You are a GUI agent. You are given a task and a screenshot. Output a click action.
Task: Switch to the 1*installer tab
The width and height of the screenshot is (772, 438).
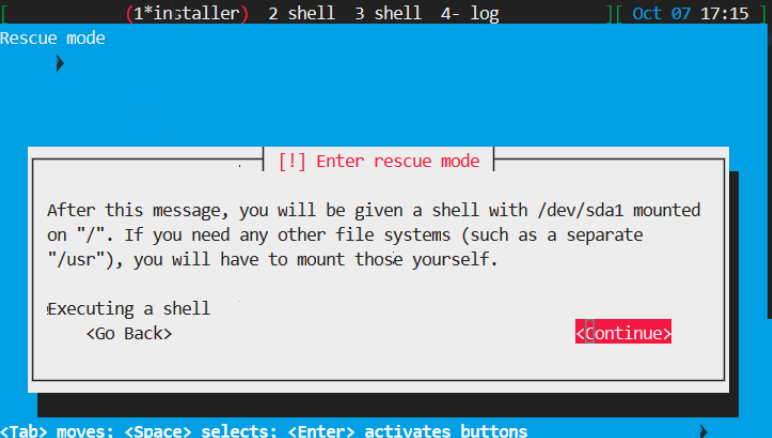point(187,13)
